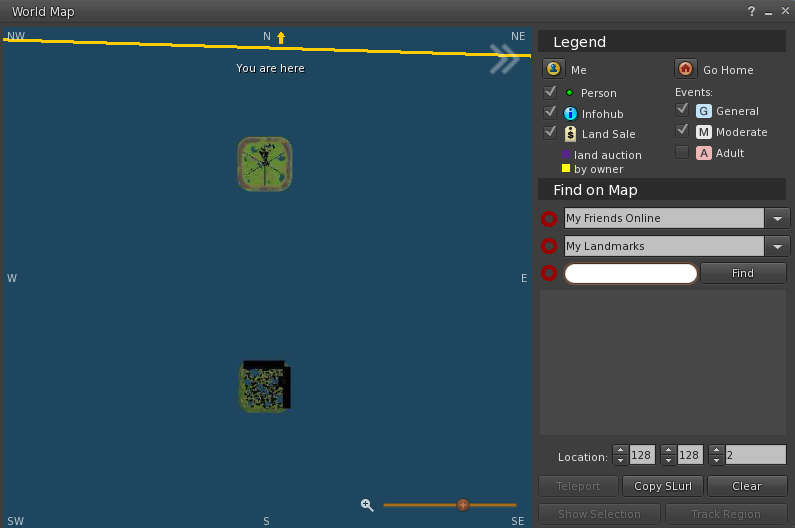Toggle the Person checkbox
This screenshot has height=528, width=795.
click(x=550, y=92)
